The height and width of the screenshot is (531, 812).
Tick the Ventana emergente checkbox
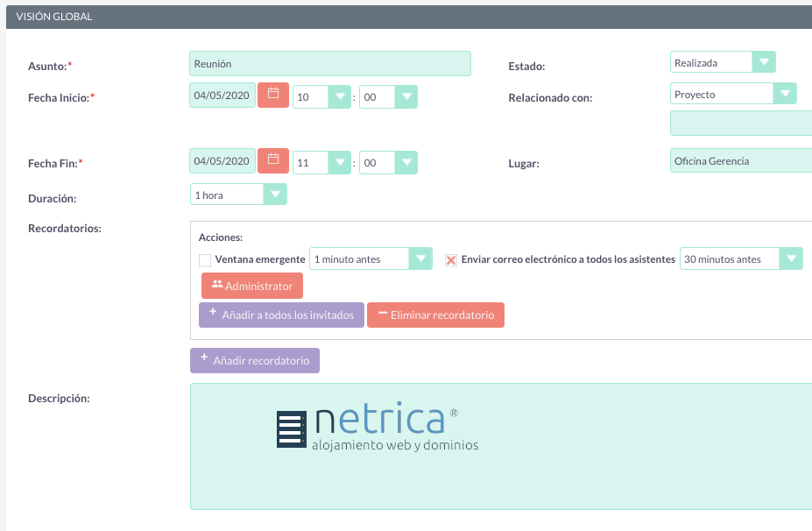coord(205,260)
